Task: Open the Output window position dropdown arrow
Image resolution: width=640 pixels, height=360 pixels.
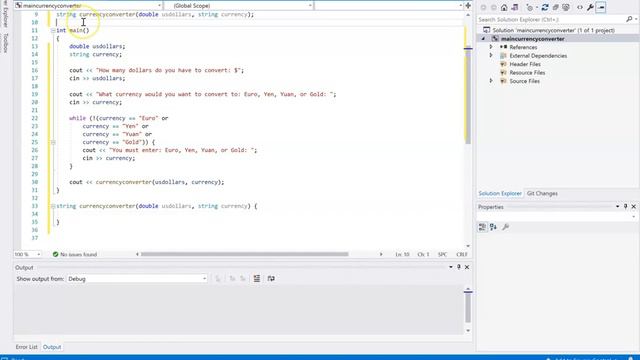Action: coord(451,267)
